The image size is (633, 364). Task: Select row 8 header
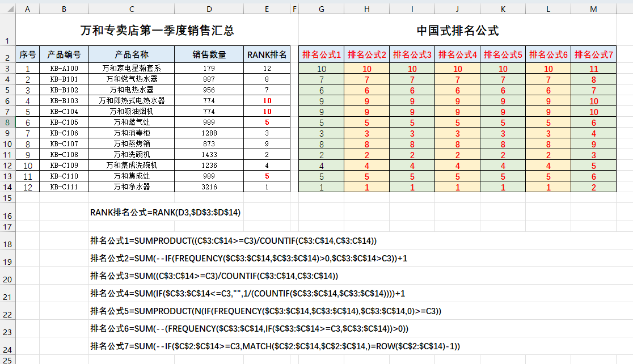7,122
